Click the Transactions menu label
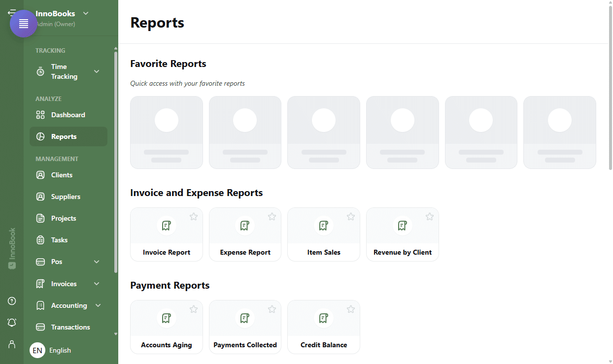 tap(70, 327)
